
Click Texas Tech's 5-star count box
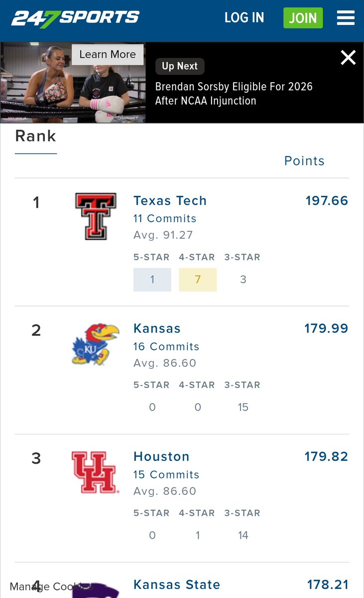point(152,280)
